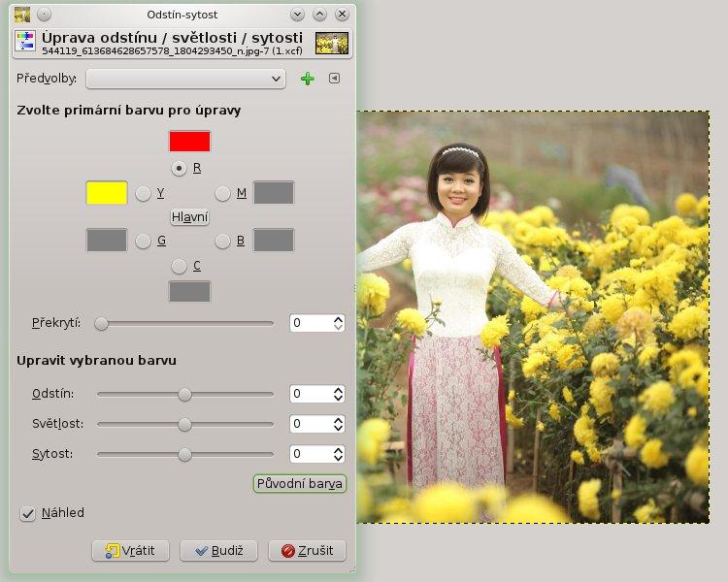Select the C (cyan) radio button
This screenshot has height=582, width=728.
180,266
